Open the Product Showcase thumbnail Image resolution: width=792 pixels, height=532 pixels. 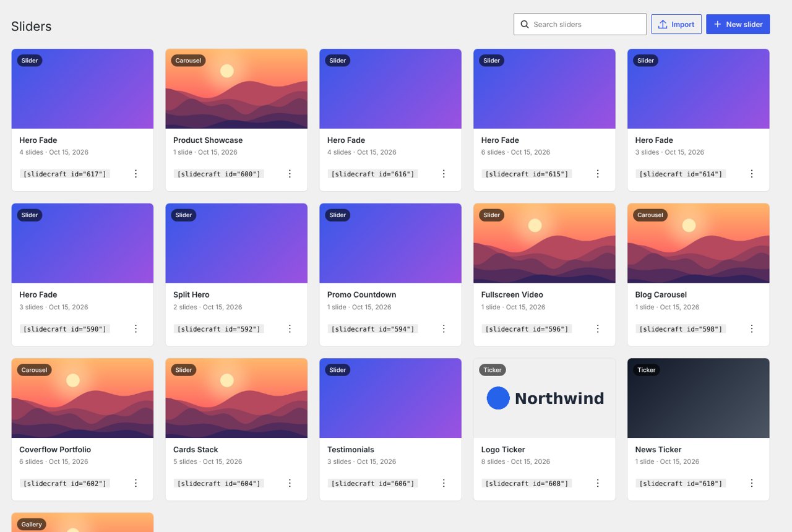click(236, 88)
